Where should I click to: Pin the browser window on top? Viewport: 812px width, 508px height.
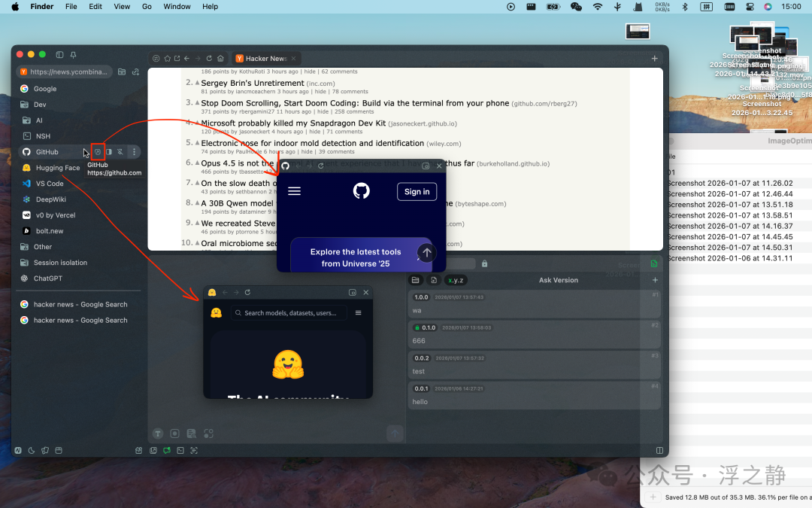(x=73, y=54)
